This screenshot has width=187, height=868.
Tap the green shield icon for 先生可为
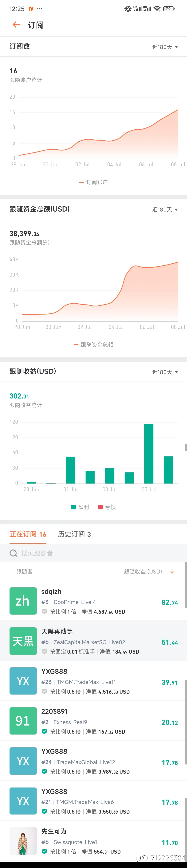(x=44, y=852)
